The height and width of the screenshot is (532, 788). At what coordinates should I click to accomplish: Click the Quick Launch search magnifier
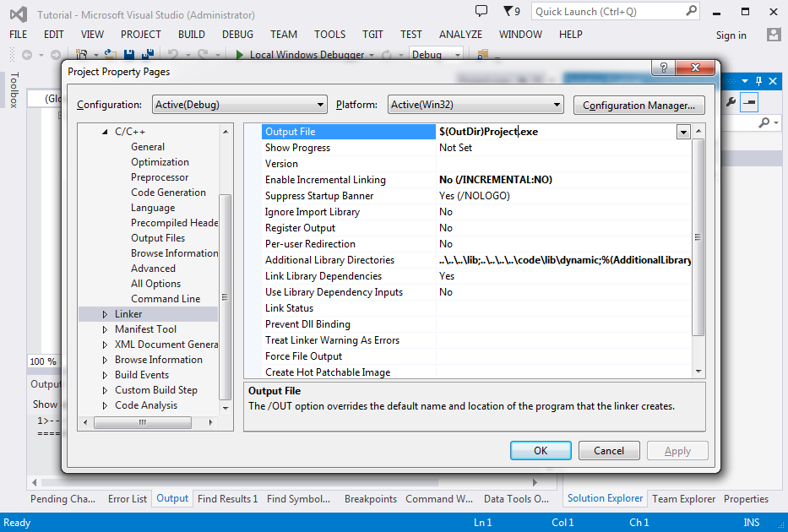pyautogui.click(x=692, y=10)
